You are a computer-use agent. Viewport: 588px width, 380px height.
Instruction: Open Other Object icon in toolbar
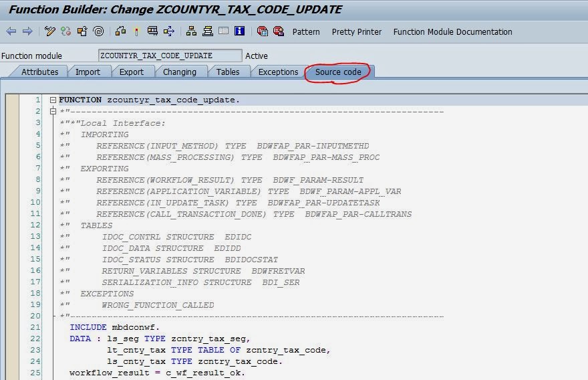tap(82, 31)
